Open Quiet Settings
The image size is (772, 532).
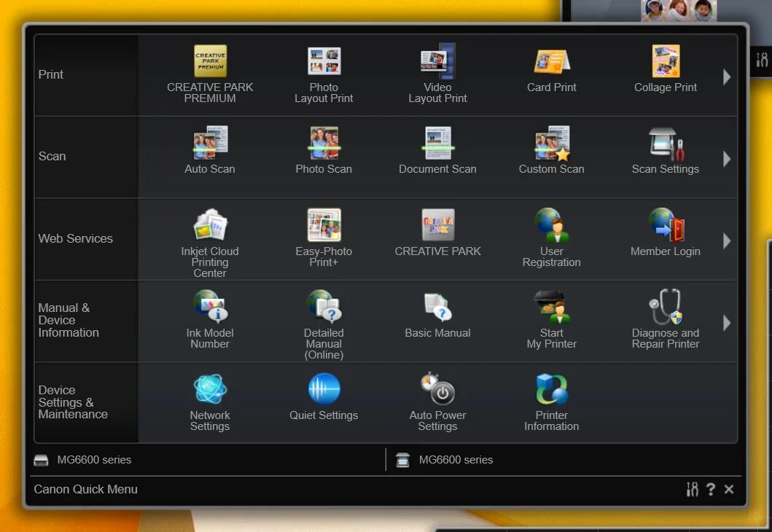(324, 397)
